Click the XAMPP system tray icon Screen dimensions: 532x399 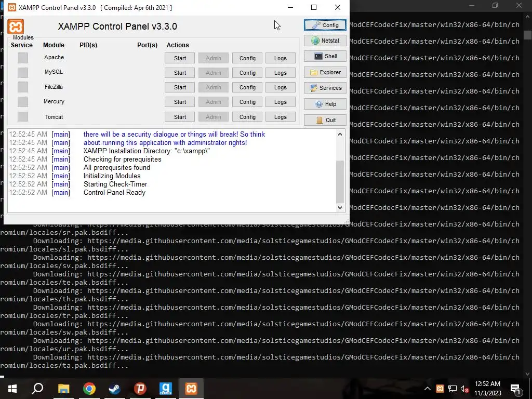[x=440, y=389]
